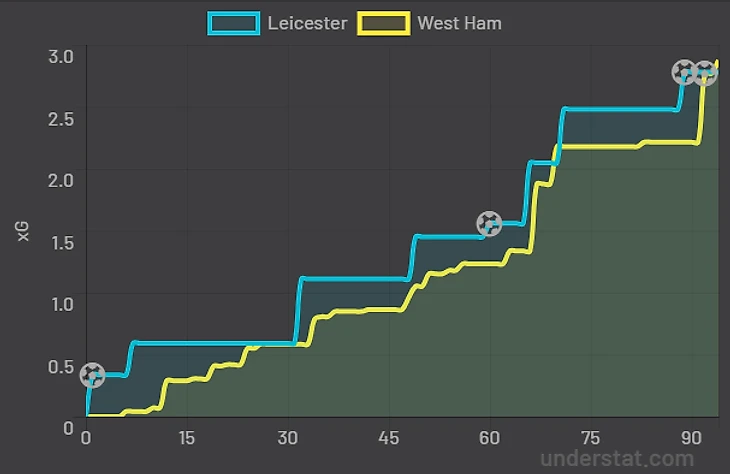Select the 45 minute x-axis label
730x474 pixels.
(x=388, y=438)
